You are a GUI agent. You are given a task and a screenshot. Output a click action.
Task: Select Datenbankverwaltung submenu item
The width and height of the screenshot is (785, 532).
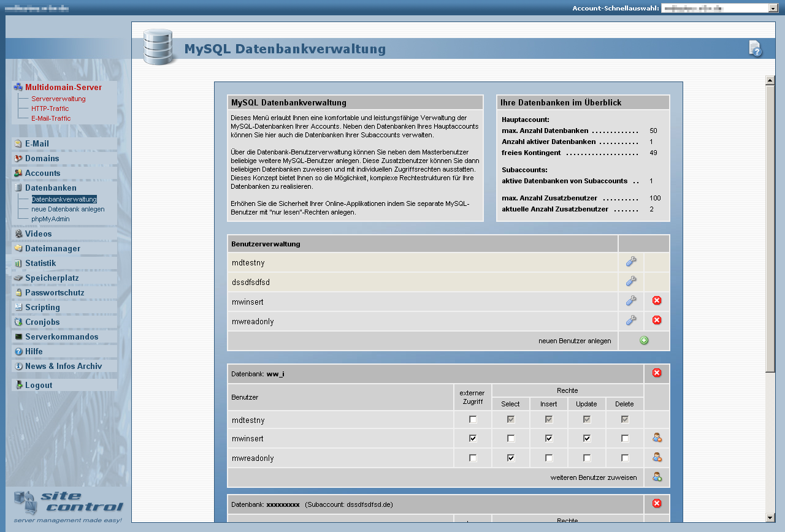click(x=64, y=199)
